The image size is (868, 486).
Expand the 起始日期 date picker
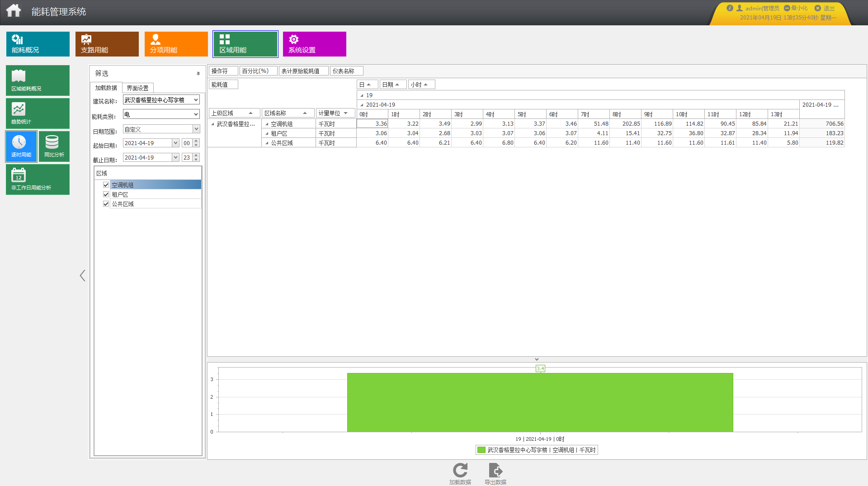coord(175,143)
